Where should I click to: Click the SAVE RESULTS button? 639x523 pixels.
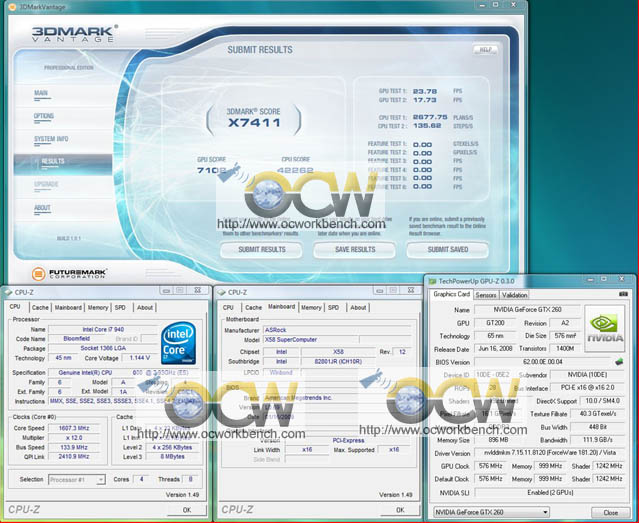(355, 249)
